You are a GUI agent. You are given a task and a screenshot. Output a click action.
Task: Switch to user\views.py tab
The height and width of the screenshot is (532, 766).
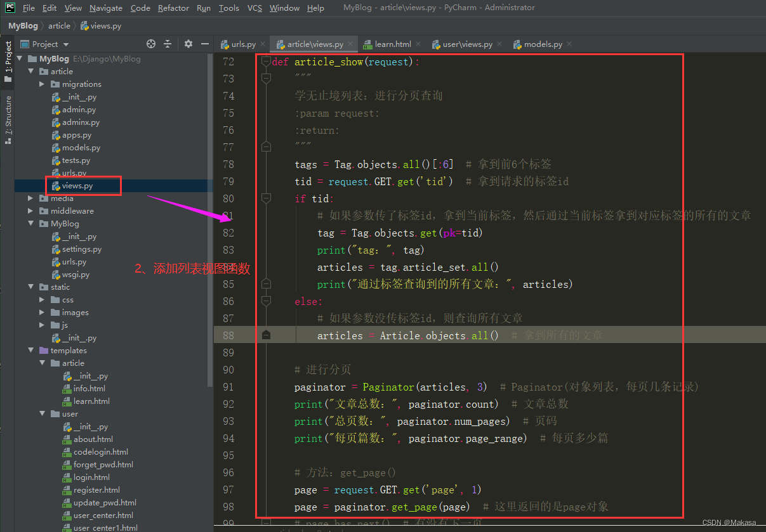466,44
